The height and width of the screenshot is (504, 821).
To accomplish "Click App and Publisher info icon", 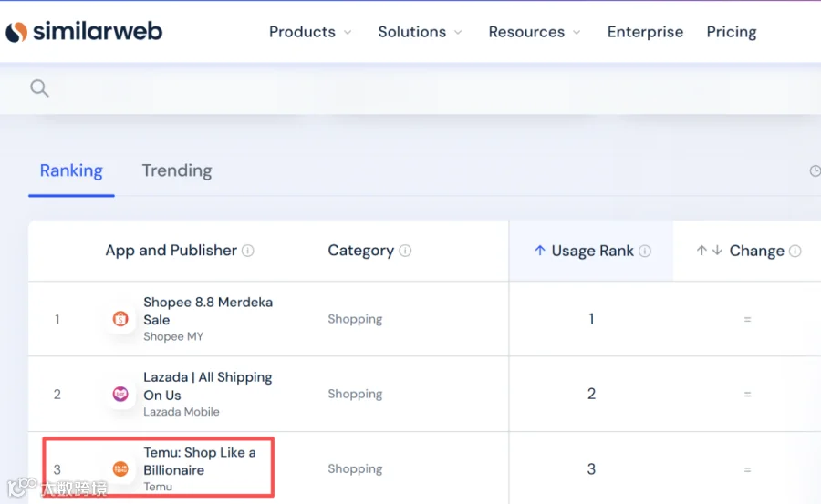I will pos(247,251).
